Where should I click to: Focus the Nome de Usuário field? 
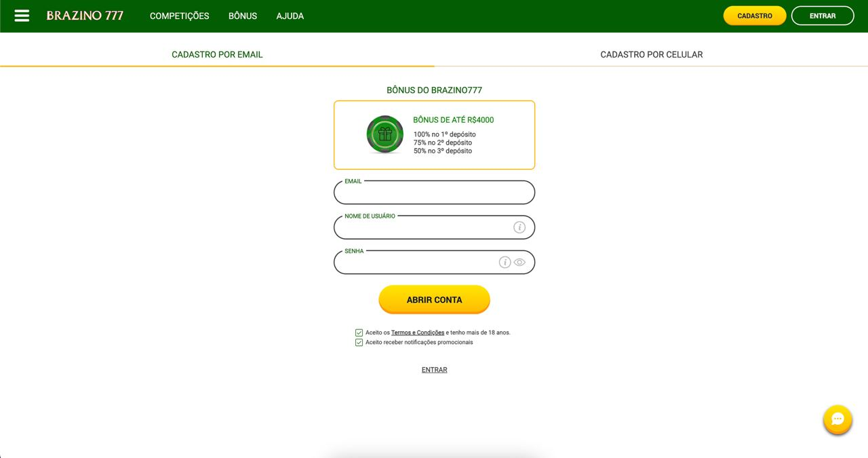click(x=434, y=227)
